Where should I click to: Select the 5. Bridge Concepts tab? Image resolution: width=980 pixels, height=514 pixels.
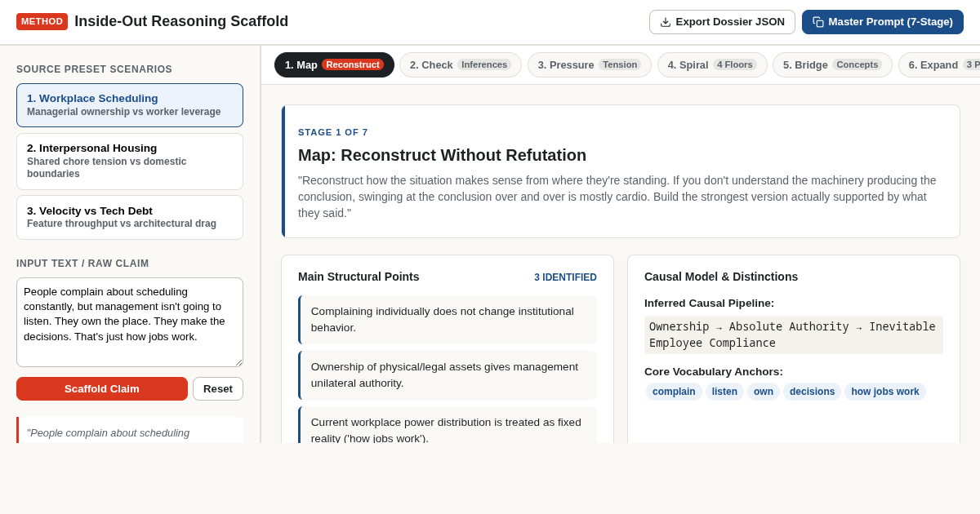pos(832,64)
